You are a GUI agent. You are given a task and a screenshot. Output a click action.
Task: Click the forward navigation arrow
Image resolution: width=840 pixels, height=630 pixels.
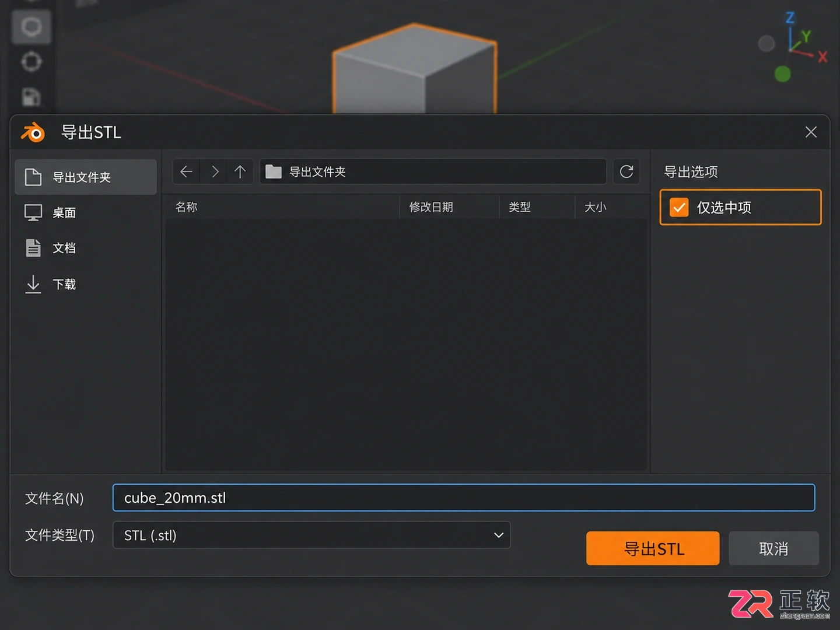(214, 171)
